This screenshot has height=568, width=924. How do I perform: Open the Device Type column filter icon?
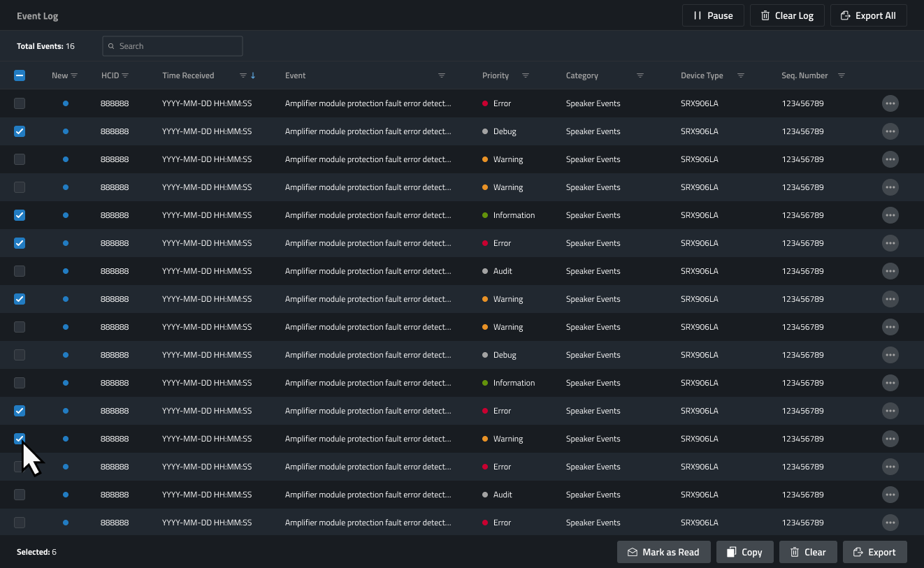point(741,75)
